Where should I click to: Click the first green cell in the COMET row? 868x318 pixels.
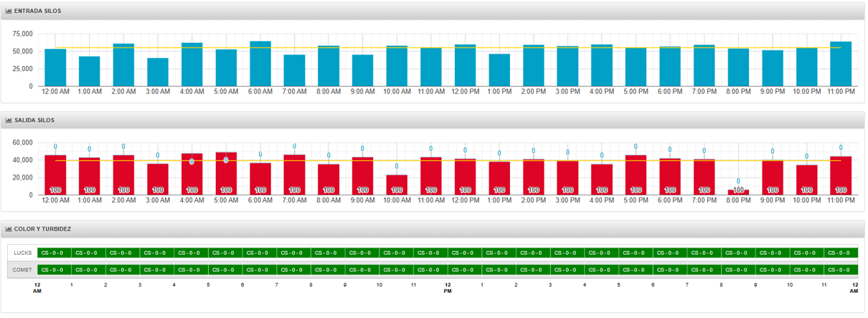coord(55,270)
